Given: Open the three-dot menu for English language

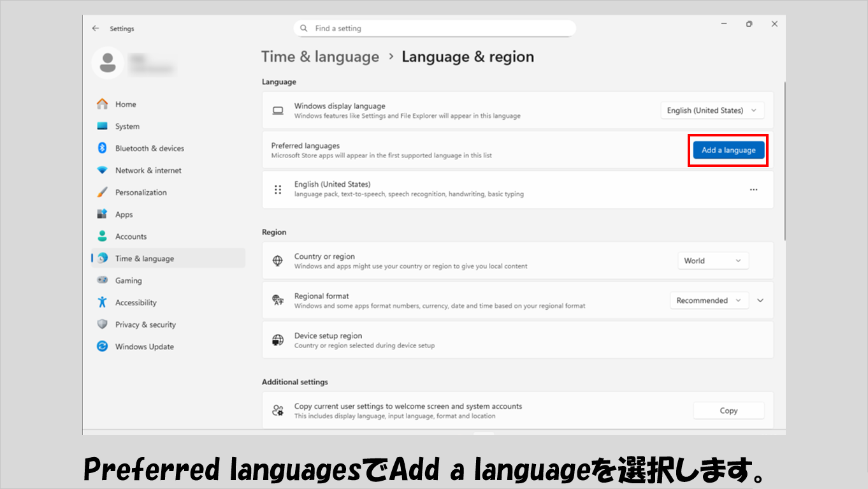Looking at the screenshot, I should [x=753, y=189].
